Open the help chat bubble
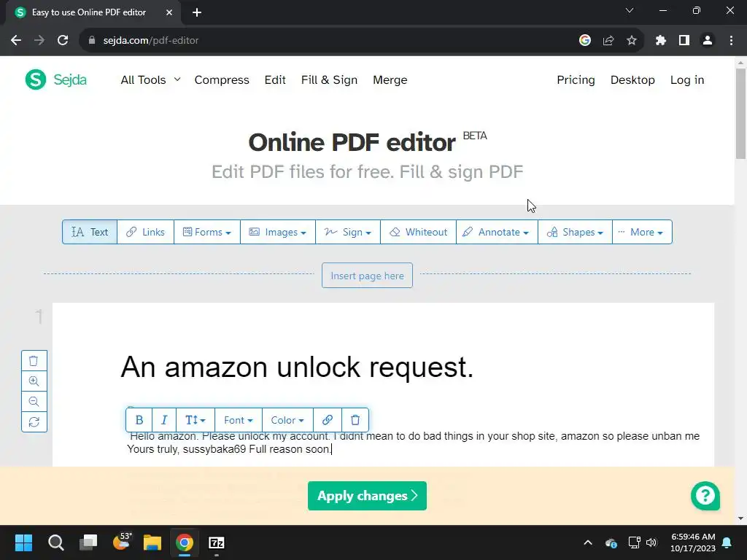The height and width of the screenshot is (560, 747). tap(705, 496)
